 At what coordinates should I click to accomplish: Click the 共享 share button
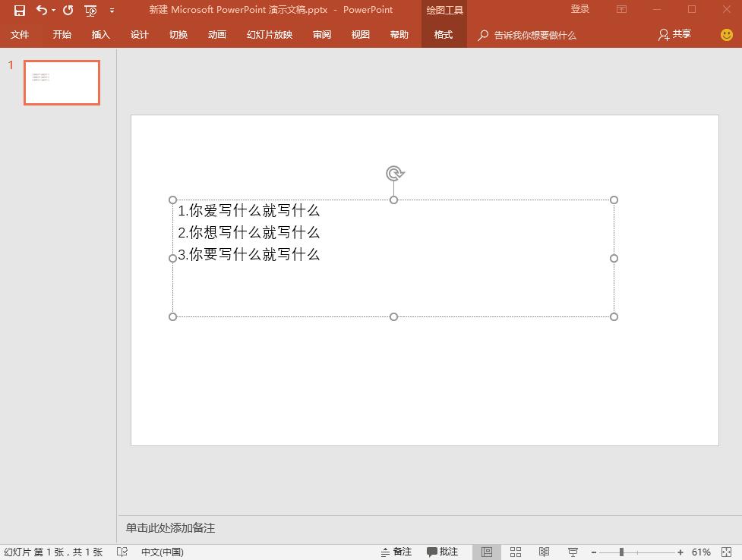[x=674, y=35]
